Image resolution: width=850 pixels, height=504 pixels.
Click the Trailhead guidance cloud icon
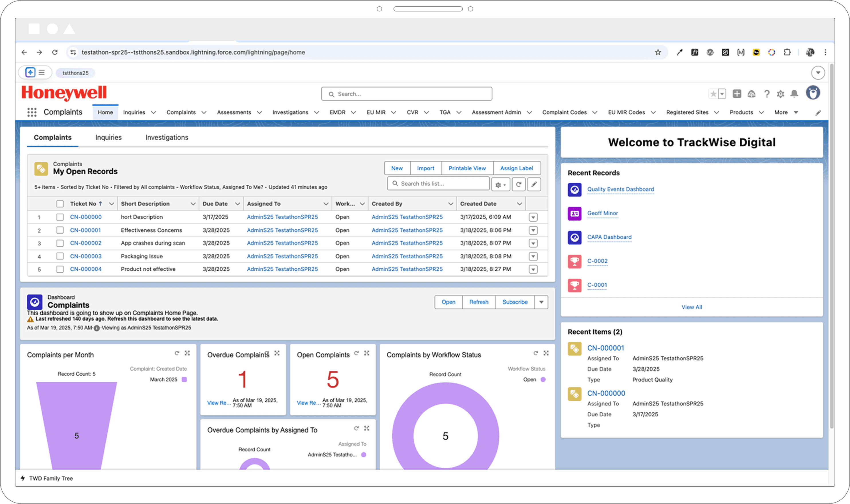pyautogui.click(x=751, y=94)
